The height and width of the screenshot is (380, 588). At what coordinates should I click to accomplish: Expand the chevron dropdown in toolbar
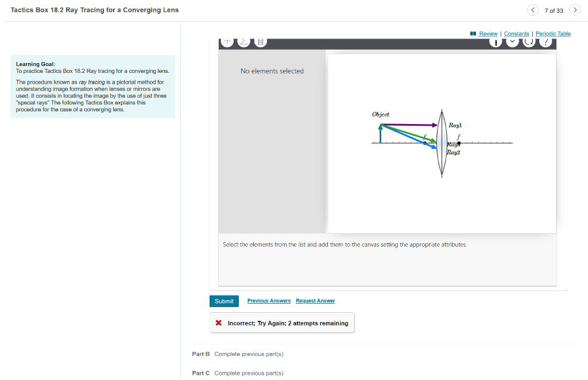click(512, 41)
